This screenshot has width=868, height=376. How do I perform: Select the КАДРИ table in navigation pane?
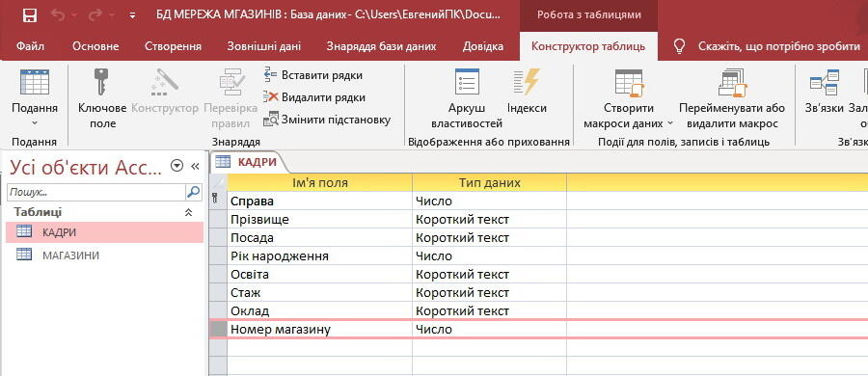pos(104,232)
